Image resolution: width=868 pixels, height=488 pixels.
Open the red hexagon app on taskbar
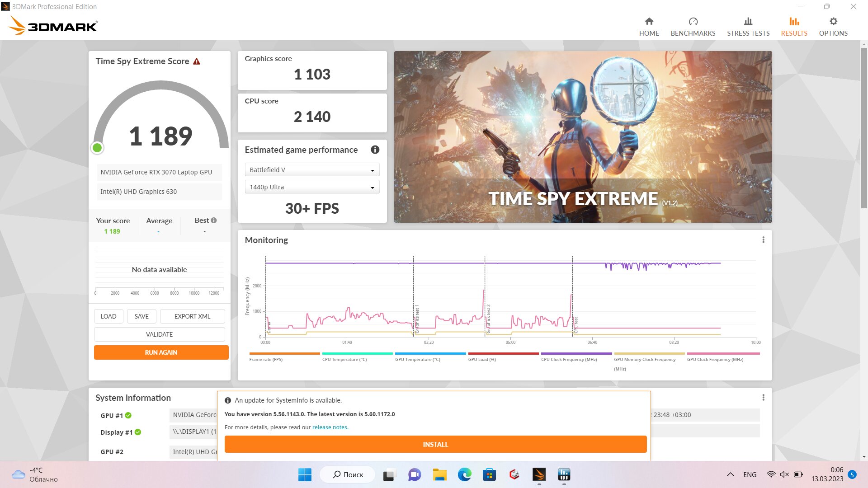tap(514, 474)
